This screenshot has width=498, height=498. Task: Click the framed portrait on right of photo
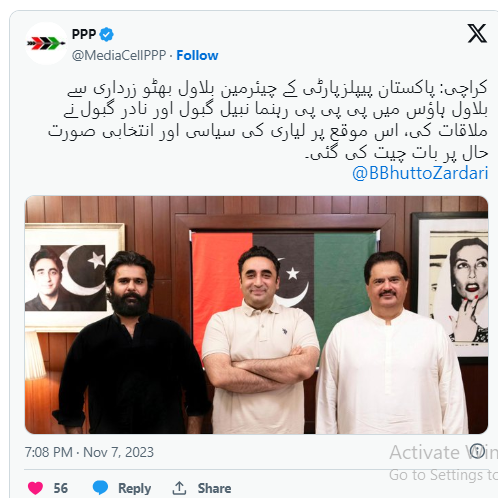click(x=451, y=288)
